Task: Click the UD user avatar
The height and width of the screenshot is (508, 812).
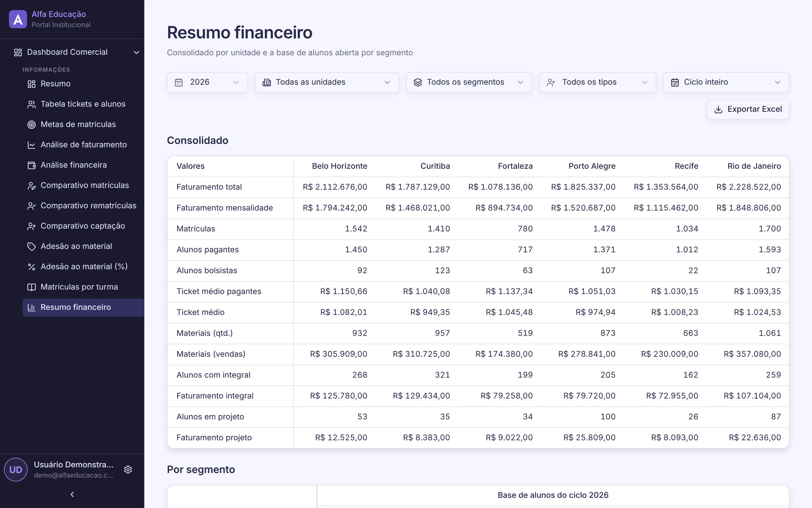Action: (16, 469)
